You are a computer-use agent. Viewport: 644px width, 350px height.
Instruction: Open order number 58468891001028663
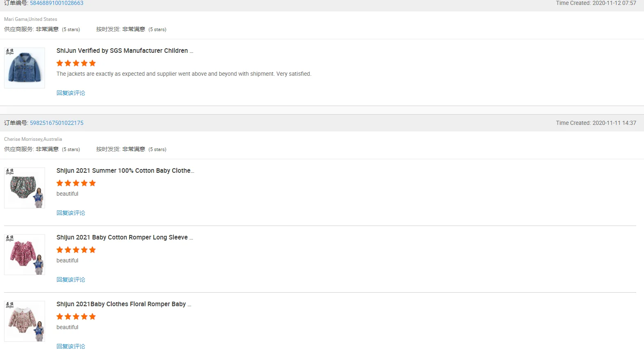pyautogui.click(x=56, y=3)
